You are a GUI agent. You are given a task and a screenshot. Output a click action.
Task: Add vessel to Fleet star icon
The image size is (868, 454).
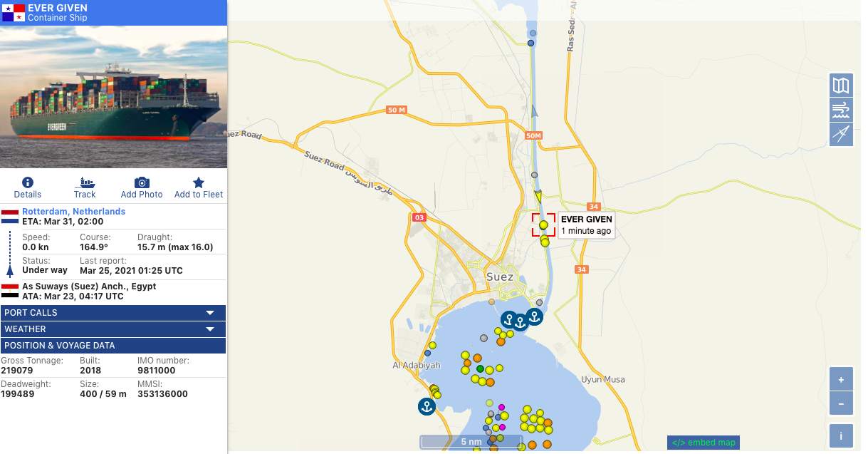[x=199, y=182]
